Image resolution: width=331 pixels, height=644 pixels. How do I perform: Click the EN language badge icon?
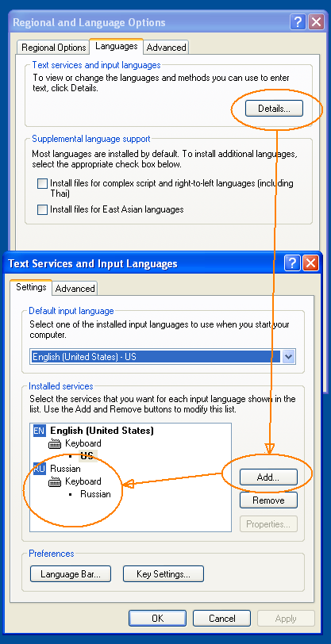39,431
